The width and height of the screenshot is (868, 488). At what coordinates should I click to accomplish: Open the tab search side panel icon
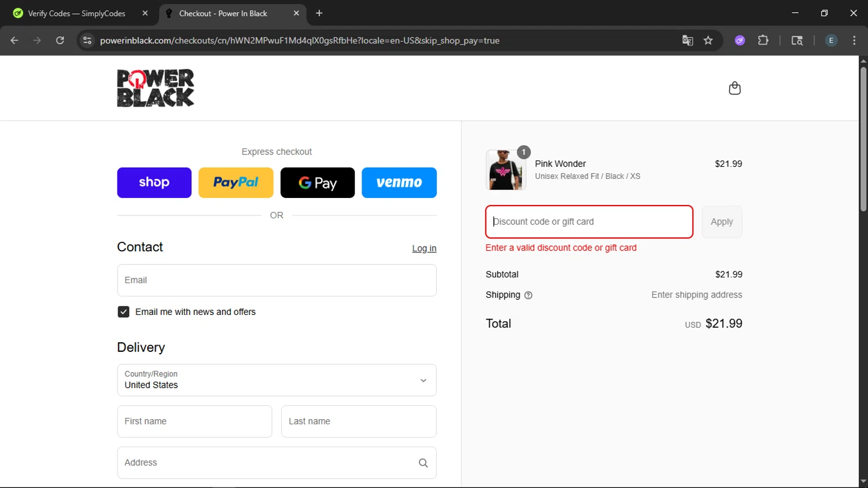[x=797, y=41]
